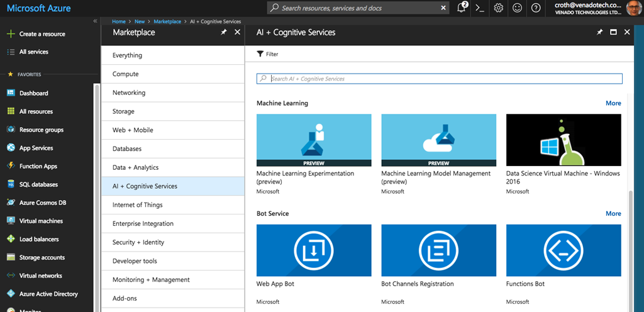Select the Enterprise Integration category
This screenshot has height=312, width=644.
click(x=173, y=224)
